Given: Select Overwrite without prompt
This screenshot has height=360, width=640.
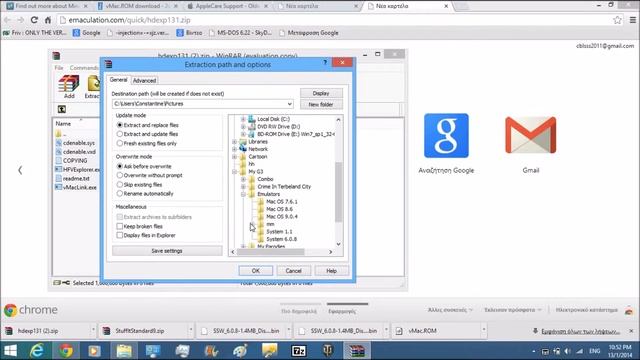Looking at the screenshot, I should click(x=120, y=175).
